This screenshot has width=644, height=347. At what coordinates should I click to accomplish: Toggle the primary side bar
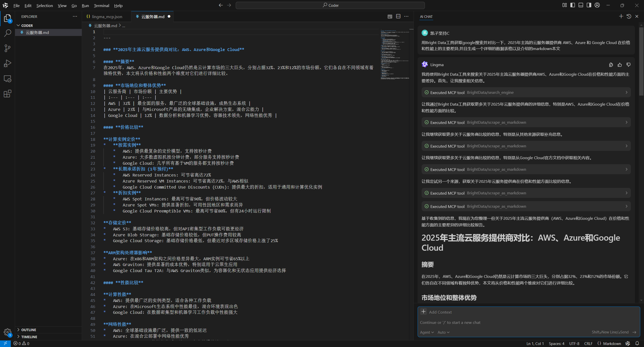click(573, 5)
